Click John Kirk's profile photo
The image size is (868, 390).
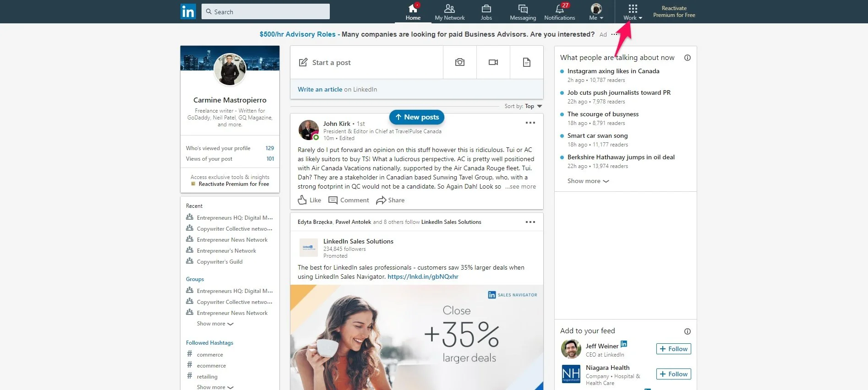(309, 130)
